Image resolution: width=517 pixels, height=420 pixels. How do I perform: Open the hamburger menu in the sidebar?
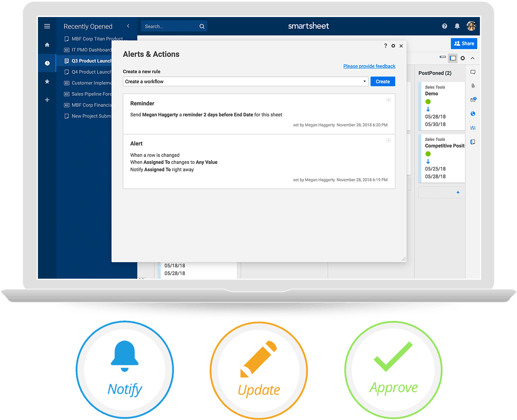[47, 26]
